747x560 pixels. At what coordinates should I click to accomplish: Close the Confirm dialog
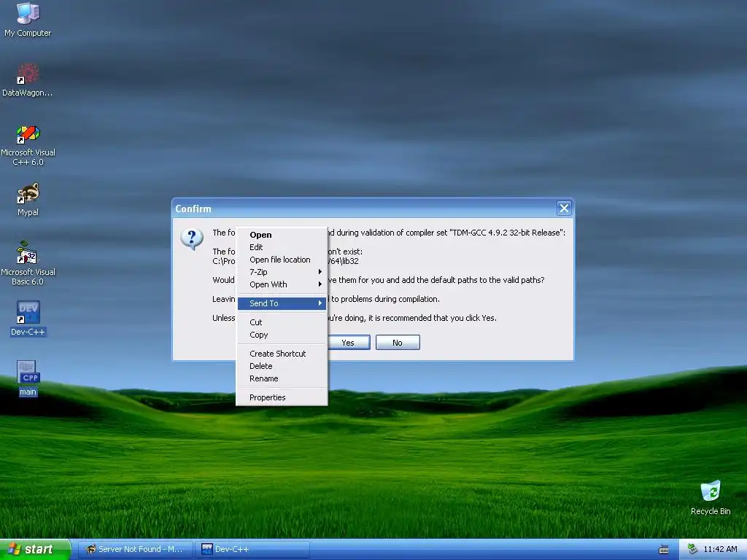coord(564,208)
